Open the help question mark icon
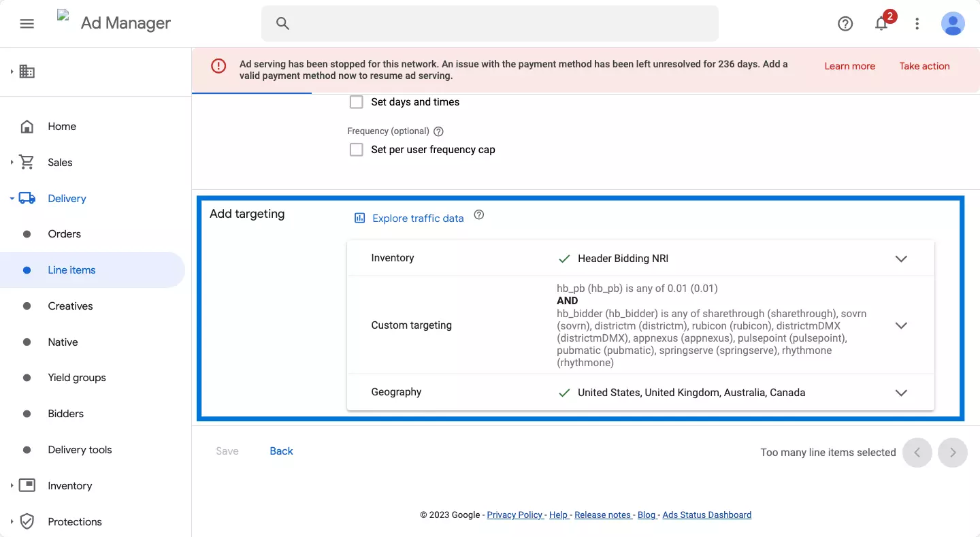This screenshot has height=537, width=980. (x=845, y=24)
